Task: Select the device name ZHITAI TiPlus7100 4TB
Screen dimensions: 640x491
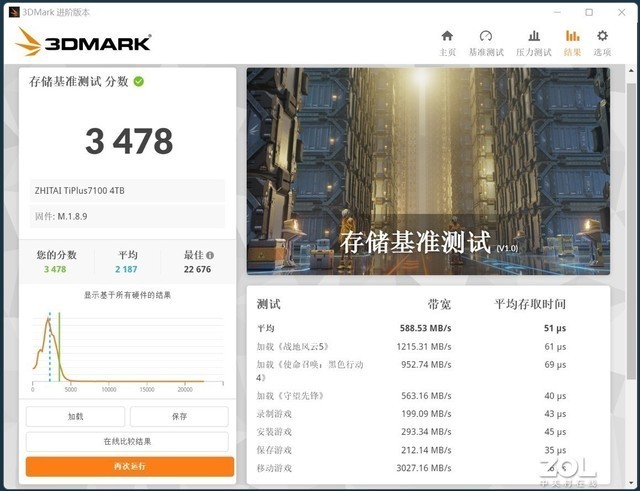Action: click(x=80, y=191)
